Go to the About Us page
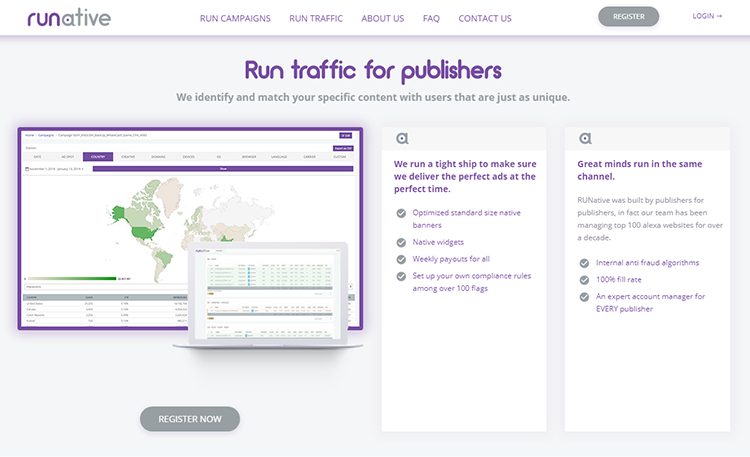Viewport: 750px width, 457px height. [383, 19]
